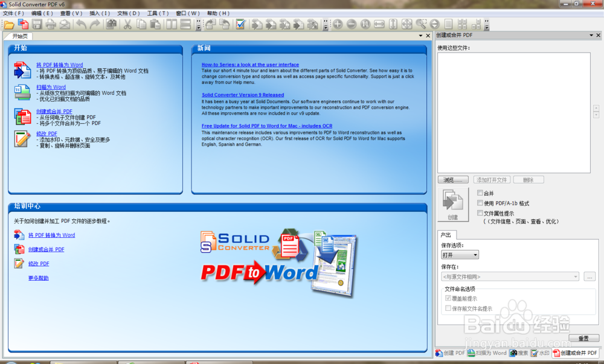Open the 创建或合并 PDF link in 开始
Viewport: 604px width, 364px height.
54,111
